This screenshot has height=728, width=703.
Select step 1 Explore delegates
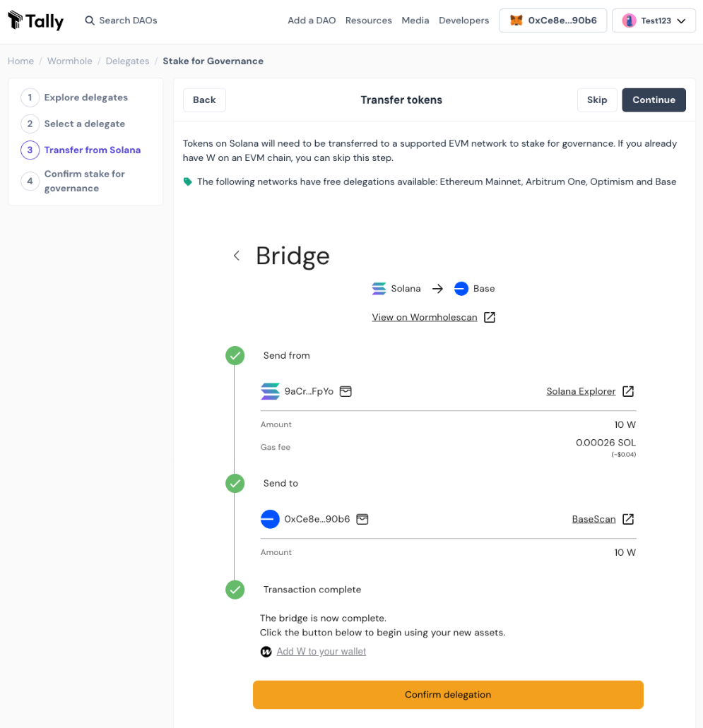click(x=74, y=97)
